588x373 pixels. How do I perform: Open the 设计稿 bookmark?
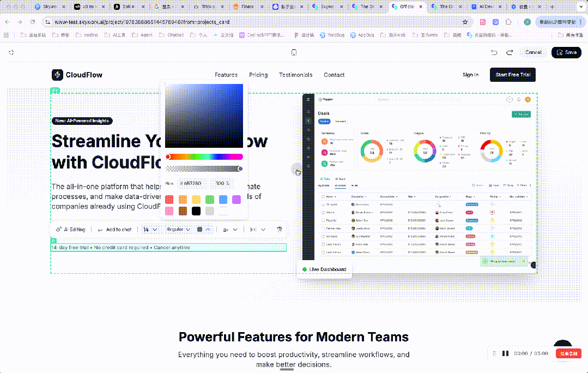tap(304, 35)
